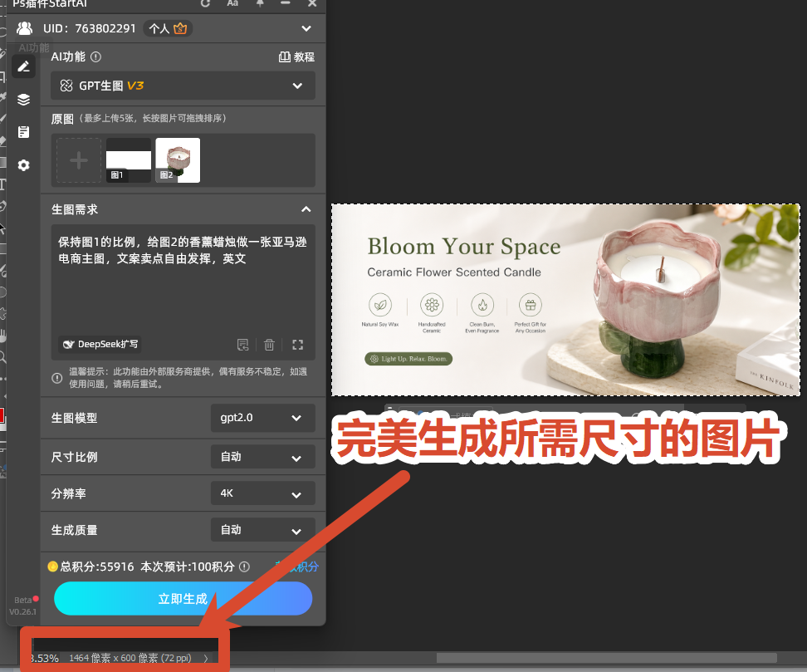Click the Beta label with red dot
Image resolution: width=807 pixels, height=672 pixels.
point(26,600)
